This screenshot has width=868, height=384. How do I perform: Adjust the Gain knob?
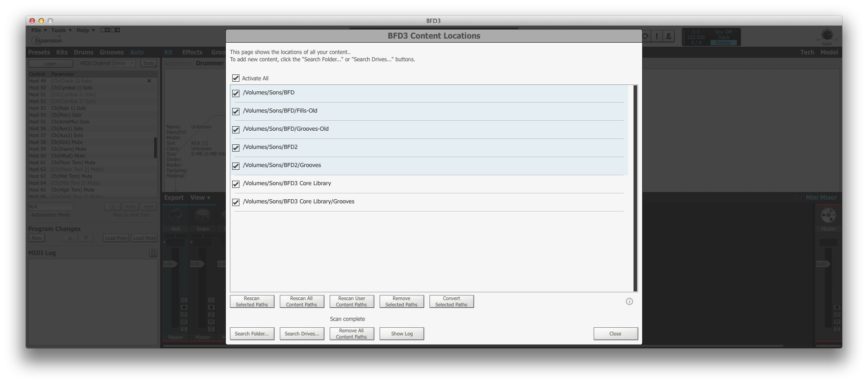[827, 35]
